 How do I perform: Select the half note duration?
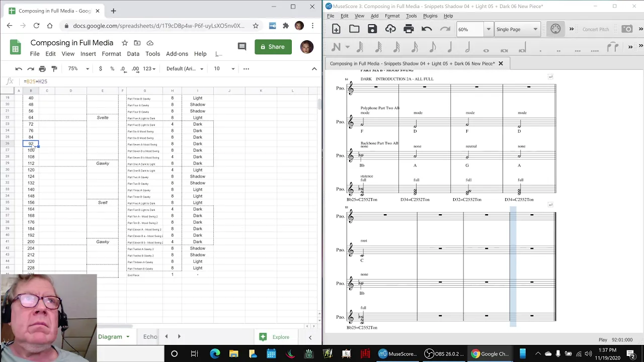468,47
